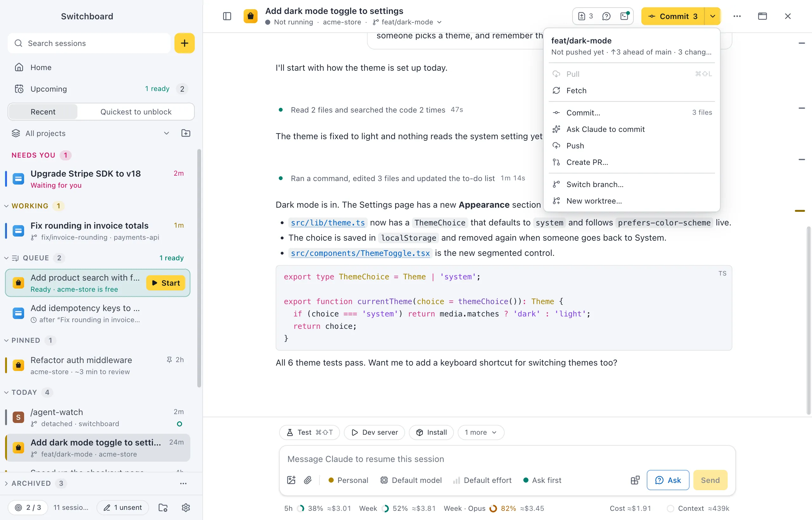Expand the 1 more actions dropdown
812x520 pixels.
481,432
